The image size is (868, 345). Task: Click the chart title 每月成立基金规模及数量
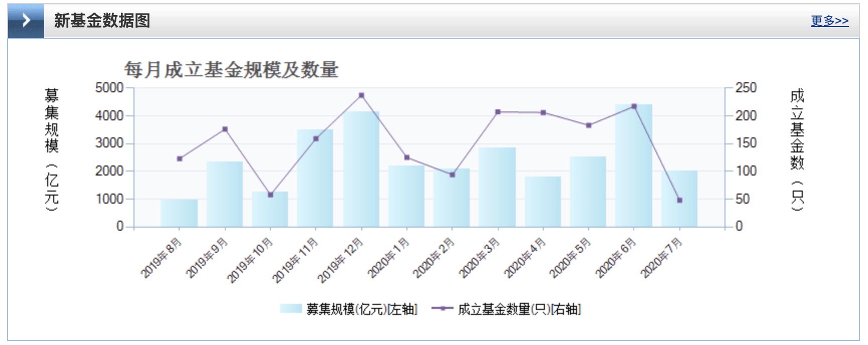[231, 70]
